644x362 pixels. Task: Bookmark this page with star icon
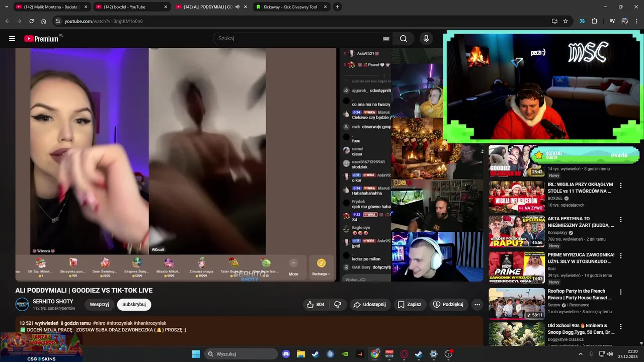coord(566,21)
